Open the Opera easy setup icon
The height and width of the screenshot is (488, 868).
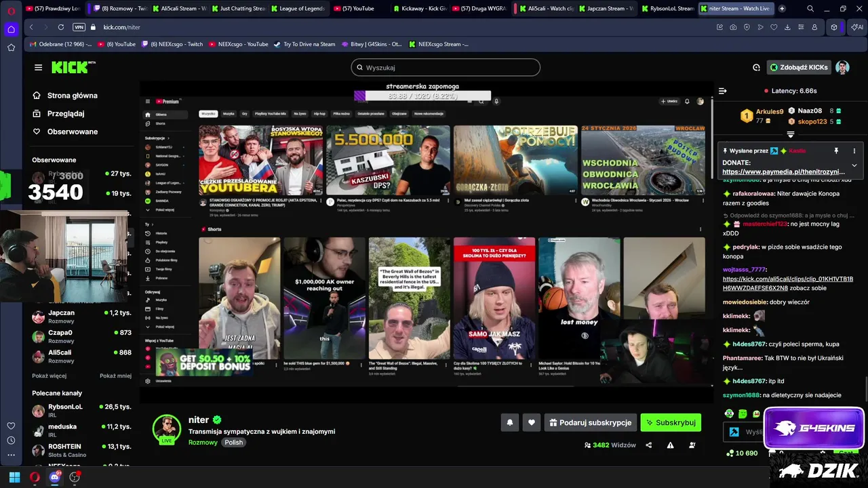pos(801,27)
